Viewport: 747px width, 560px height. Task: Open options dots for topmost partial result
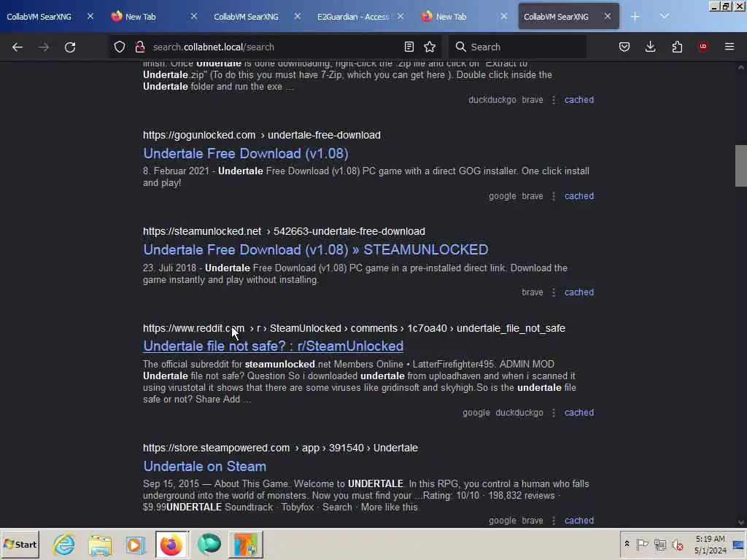click(x=554, y=100)
